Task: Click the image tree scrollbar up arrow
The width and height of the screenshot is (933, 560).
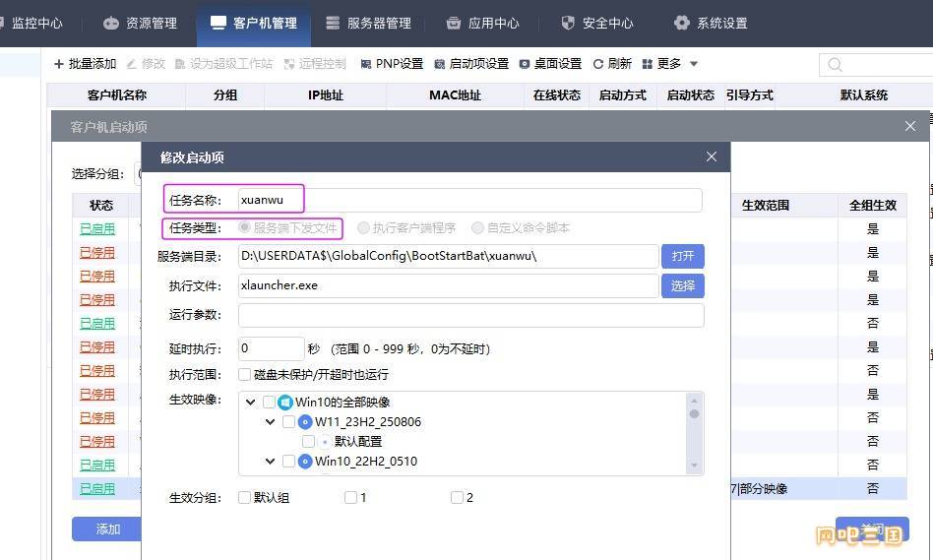Action: [x=694, y=400]
